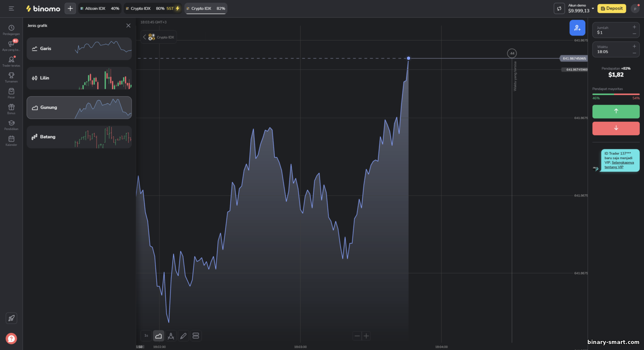Screen dimensions: 644x350
Task: Add a new asset tab with plus
Action: pos(70,8)
